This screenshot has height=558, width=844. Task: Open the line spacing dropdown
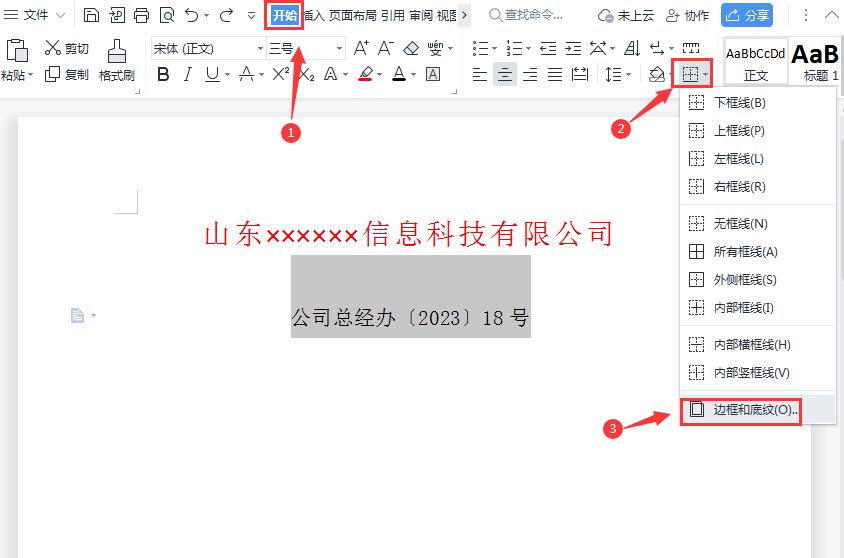coord(628,75)
